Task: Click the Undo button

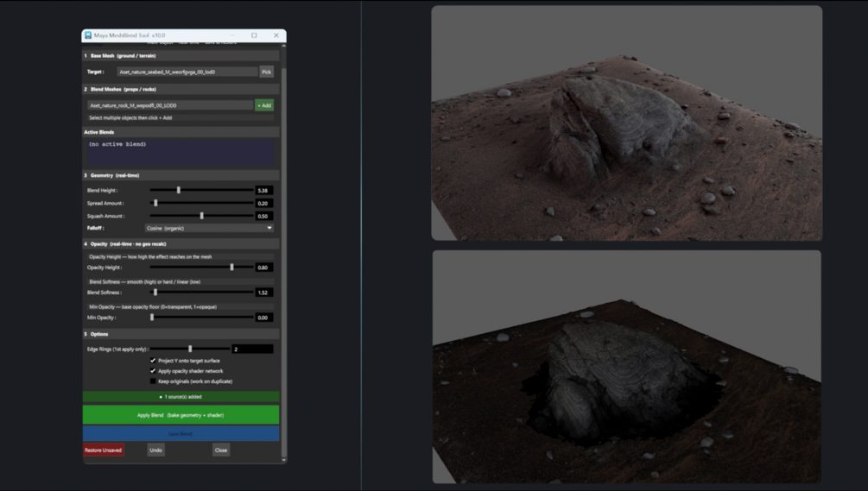Action: point(155,450)
